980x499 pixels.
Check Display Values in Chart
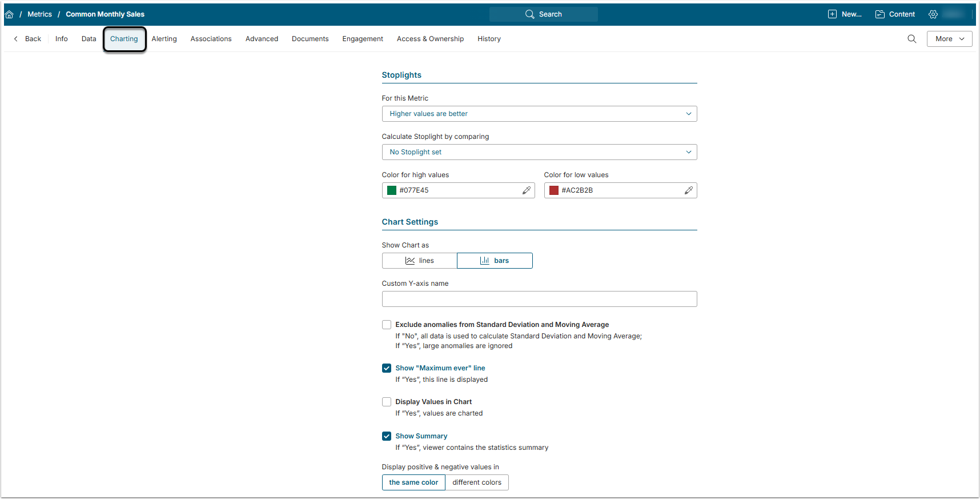(387, 402)
